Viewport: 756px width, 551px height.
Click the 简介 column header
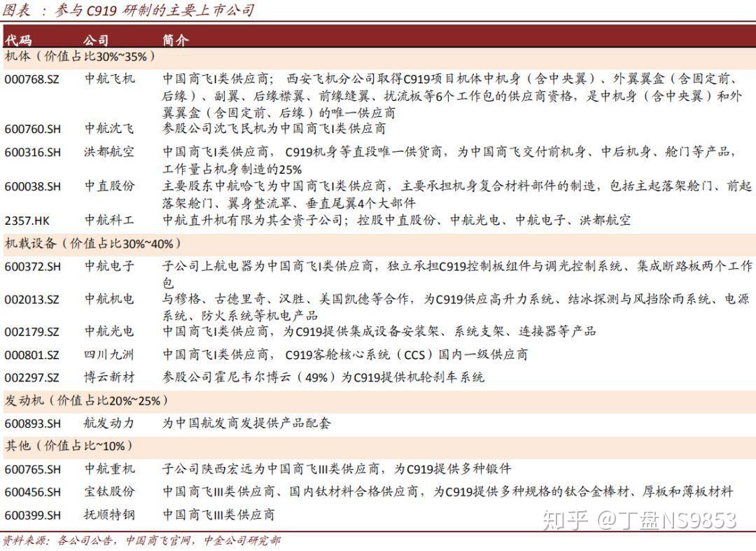click(x=176, y=39)
